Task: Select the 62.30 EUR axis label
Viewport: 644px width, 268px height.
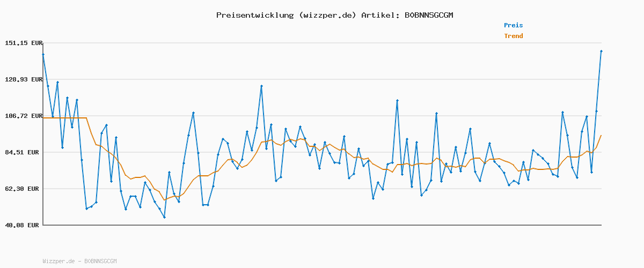Action: [24, 189]
